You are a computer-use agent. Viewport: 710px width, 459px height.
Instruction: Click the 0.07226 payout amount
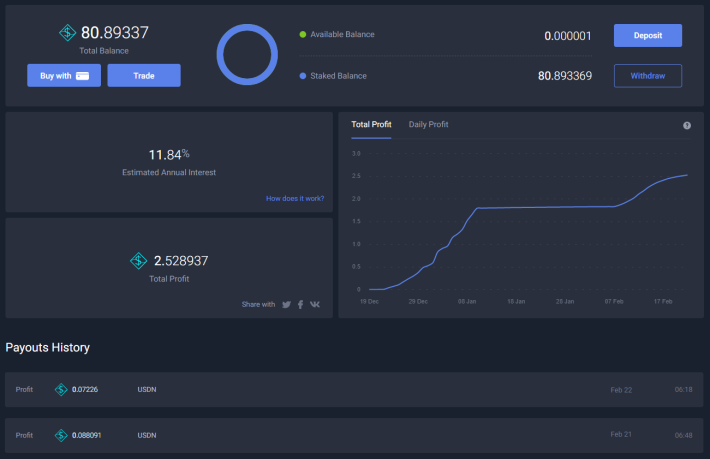coord(85,389)
